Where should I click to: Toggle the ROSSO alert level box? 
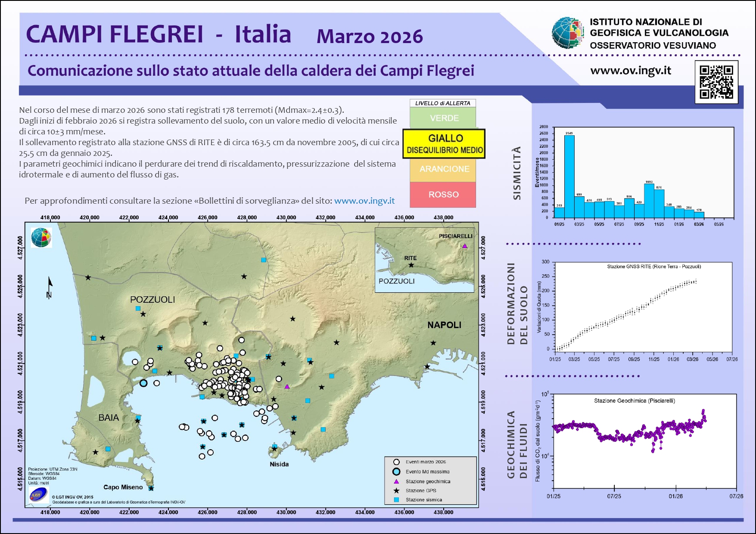(444, 195)
